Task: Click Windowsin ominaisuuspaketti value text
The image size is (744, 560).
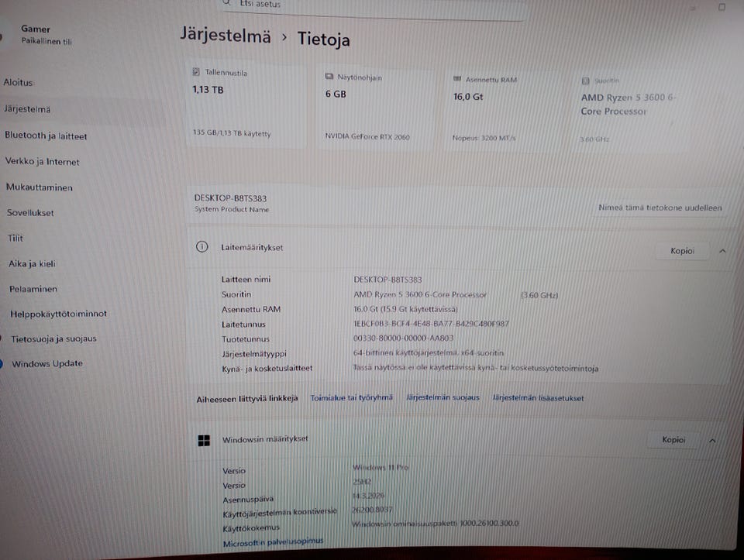Action: [435, 524]
